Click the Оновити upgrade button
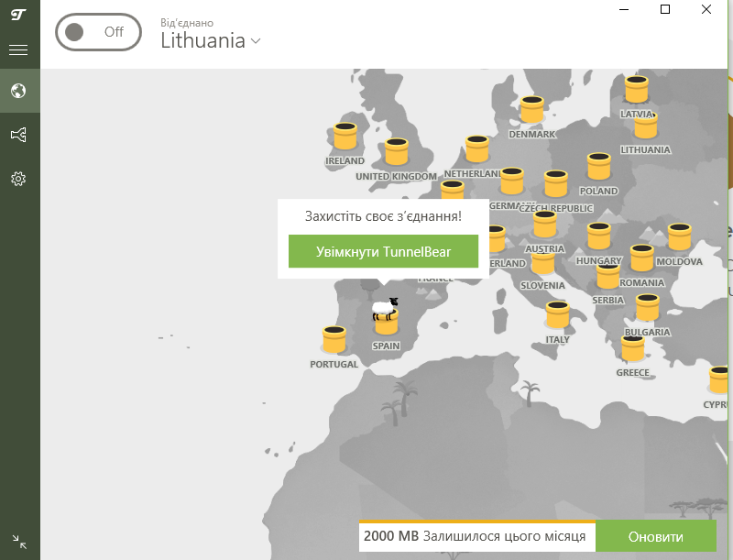This screenshot has height=560, width=733. coord(655,536)
